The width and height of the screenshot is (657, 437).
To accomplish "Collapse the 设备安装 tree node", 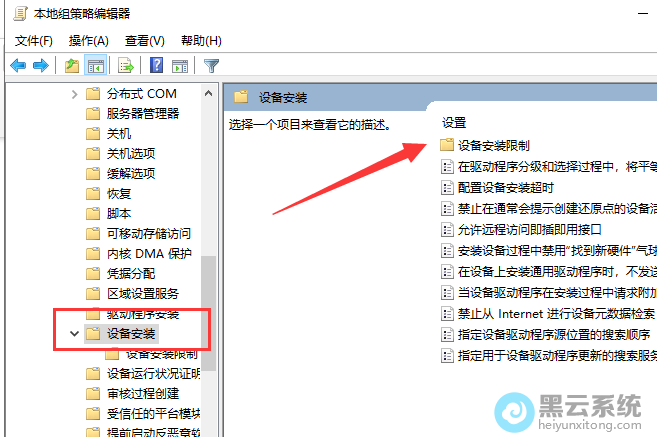I will [x=75, y=334].
